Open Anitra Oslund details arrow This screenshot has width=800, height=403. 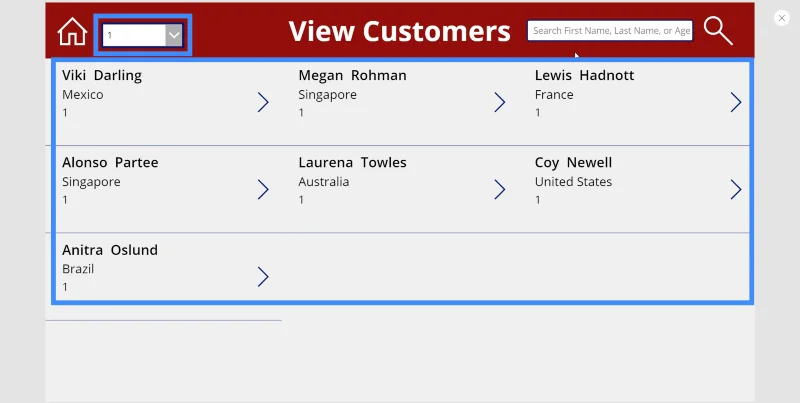tap(263, 276)
